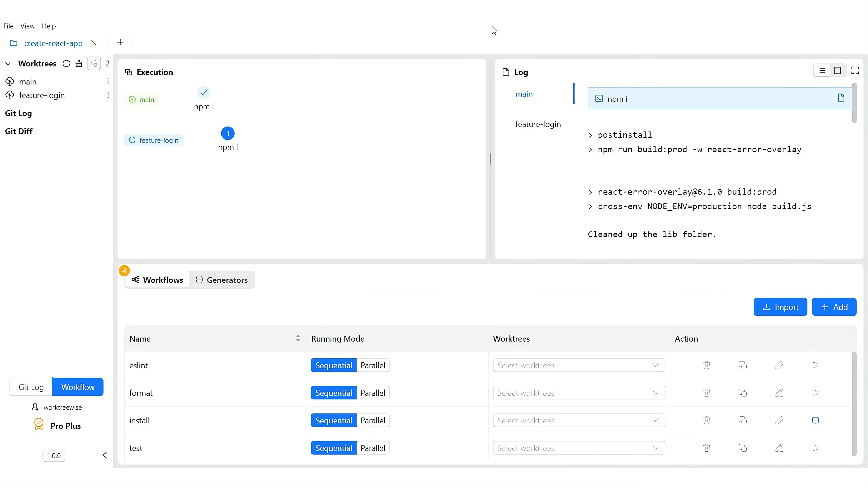Open the npm i log file icon

pos(841,98)
